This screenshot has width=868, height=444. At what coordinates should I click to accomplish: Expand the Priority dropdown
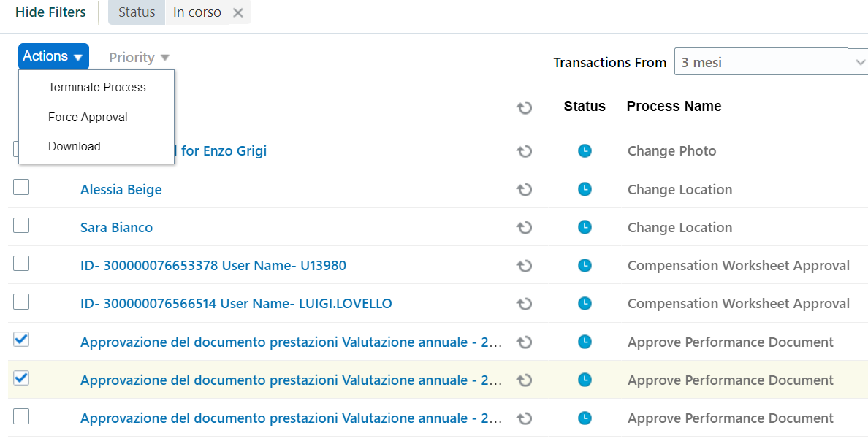[x=138, y=57]
